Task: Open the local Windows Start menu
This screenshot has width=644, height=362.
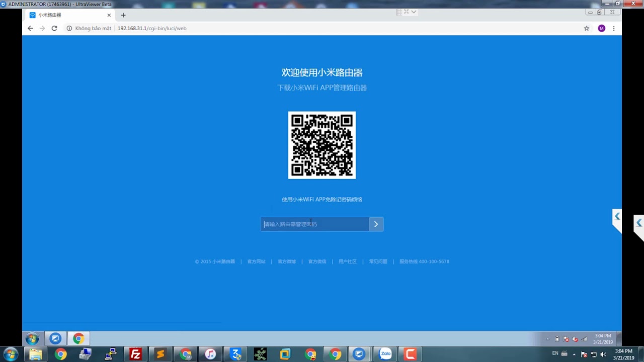Action: (x=10, y=354)
